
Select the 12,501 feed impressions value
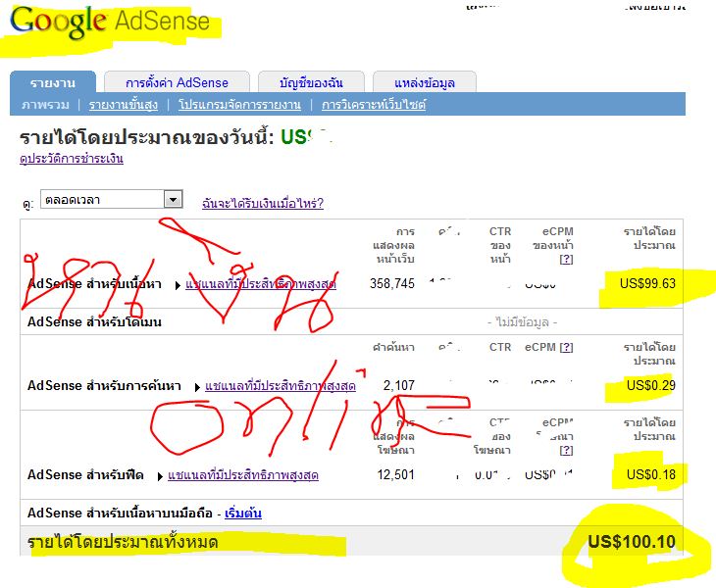click(x=396, y=475)
